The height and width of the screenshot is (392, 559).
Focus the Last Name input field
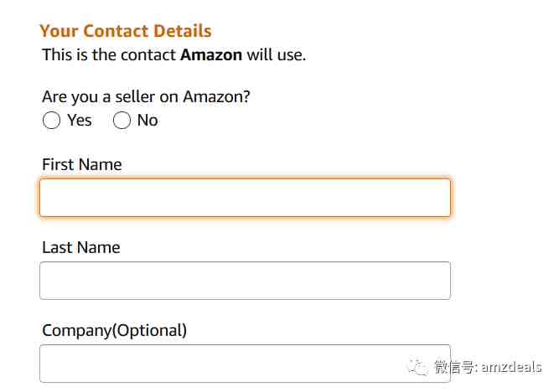point(245,281)
